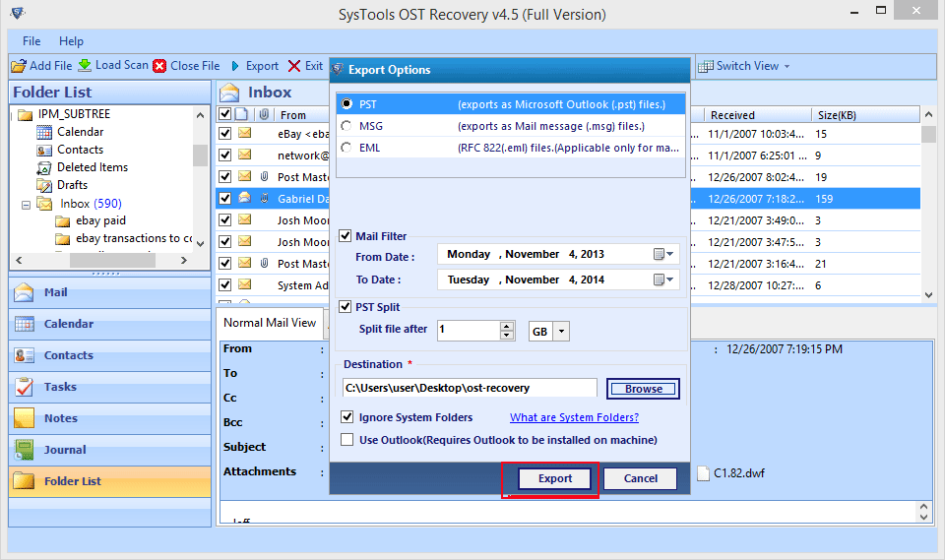Image resolution: width=945 pixels, height=560 pixels.
Task: Click the Add File toolbar icon
Action: pyautogui.click(x=19, y=66)
